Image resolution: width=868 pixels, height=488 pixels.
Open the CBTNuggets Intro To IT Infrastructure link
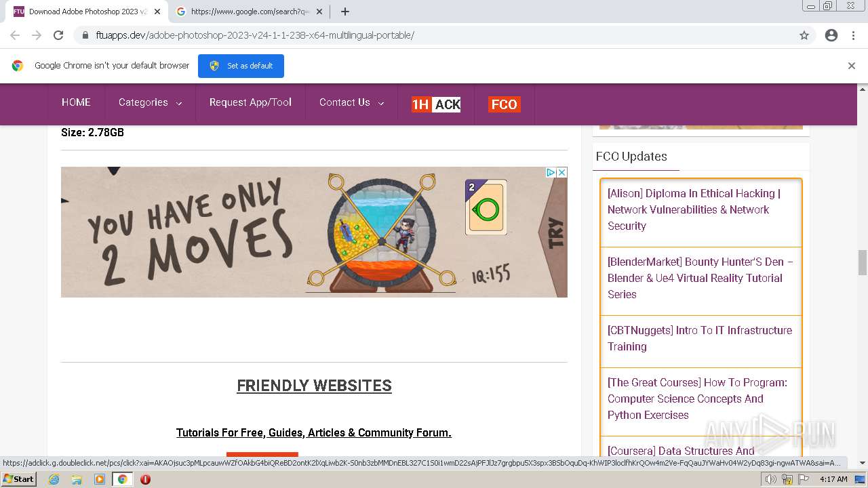[x=700, y=338]
